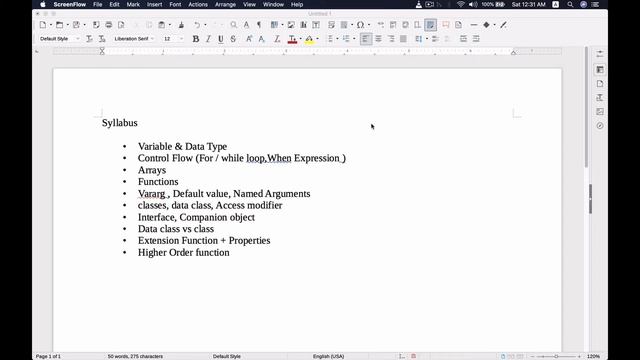This screenshot has width=640, height=360.
Task: Click the Show Draw Functions icon
Action: click(x=503, y=25)
